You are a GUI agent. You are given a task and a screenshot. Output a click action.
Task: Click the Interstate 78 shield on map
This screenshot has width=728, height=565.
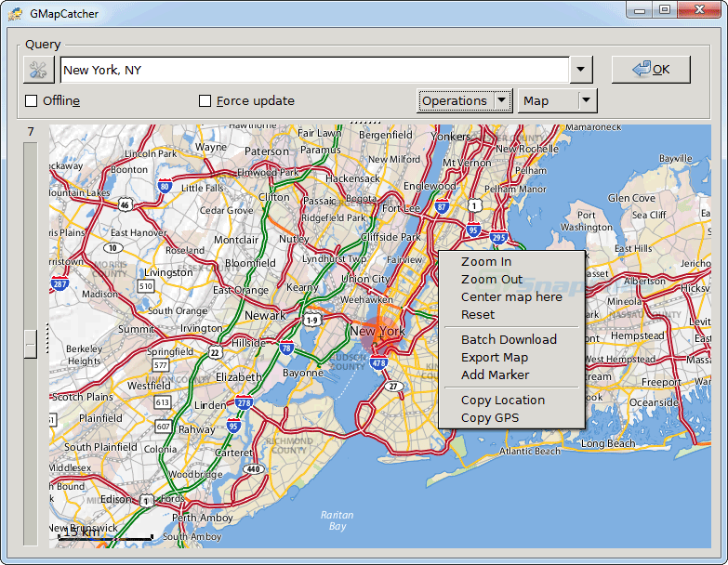(x=286, y=348)
